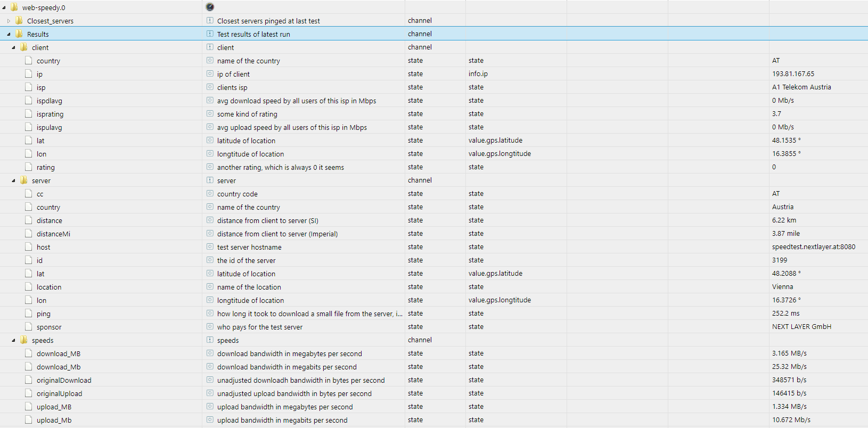The width and height of the screenshot is (868, 428).
Task: Click the value speedtest.nextlayer.at:8080
Action: (x=814, y=247)
